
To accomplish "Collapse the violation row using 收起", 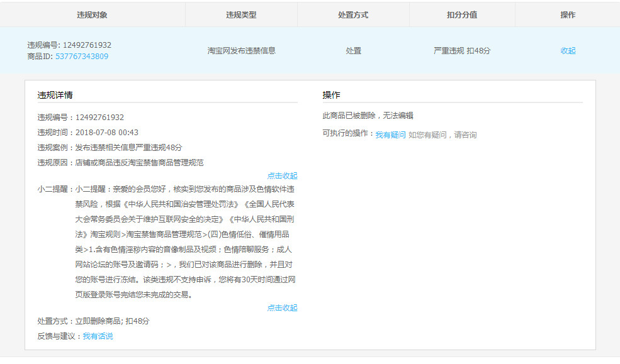I will (x=568, y=51).
